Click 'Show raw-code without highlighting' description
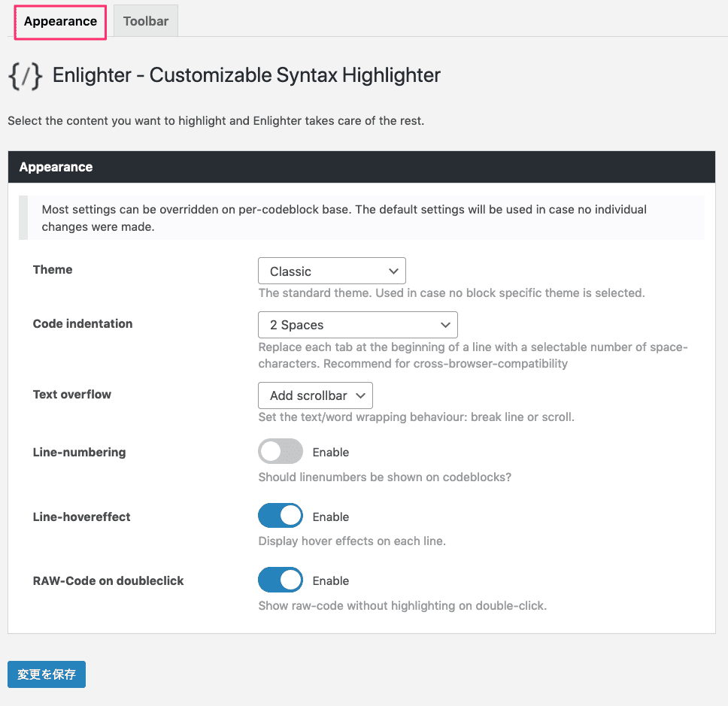Image resolution: width=728 pixels, height=706 pixels. 402,606
